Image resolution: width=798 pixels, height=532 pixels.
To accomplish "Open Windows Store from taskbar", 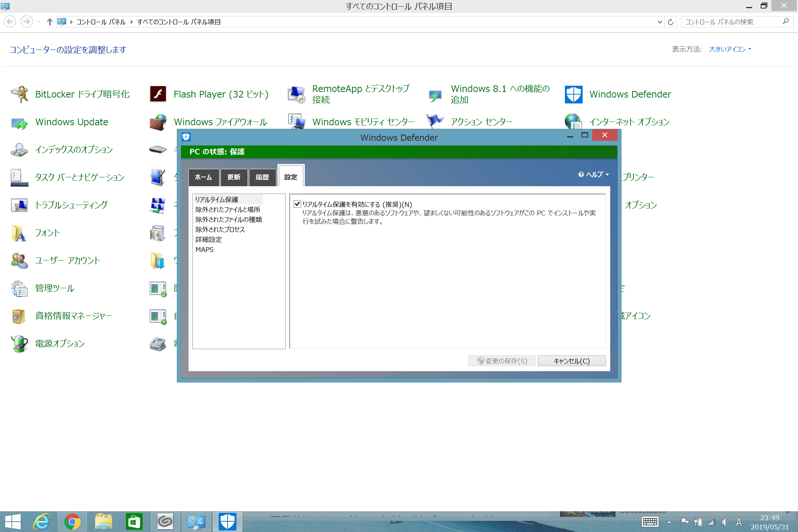I will (x=134, y=522).
